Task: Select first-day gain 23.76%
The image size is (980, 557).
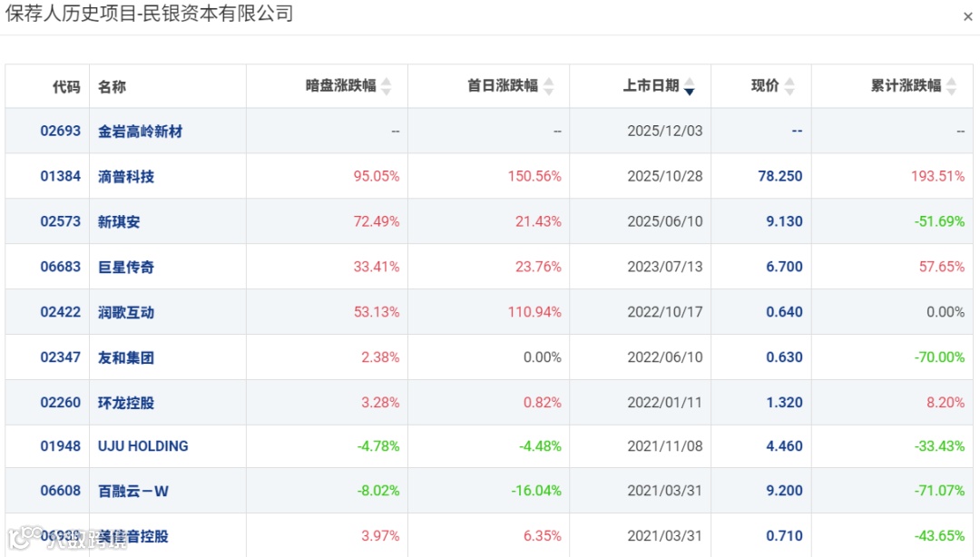Action: [538, 267]
